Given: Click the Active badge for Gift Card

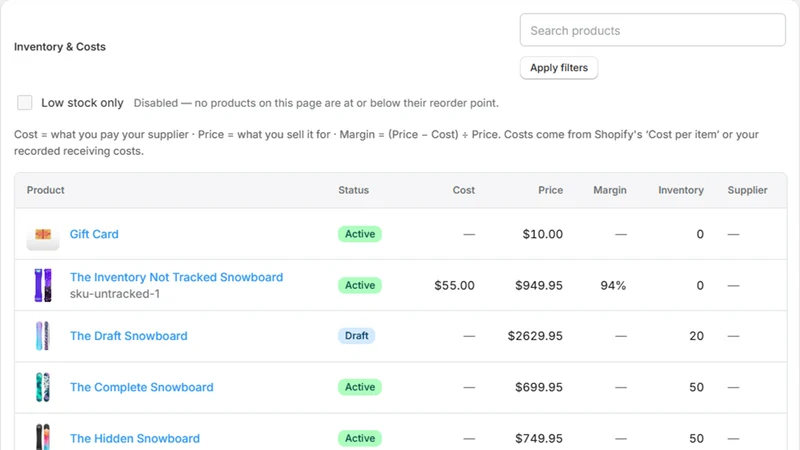Looking at the screenshot, I should click(x=360, y=234).
